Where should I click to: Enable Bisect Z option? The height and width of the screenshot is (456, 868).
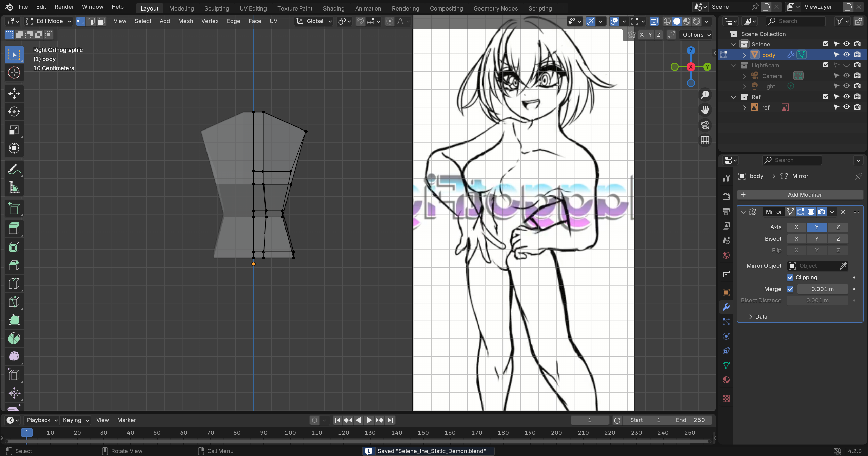pyautogui.click(x=838, y=239)
